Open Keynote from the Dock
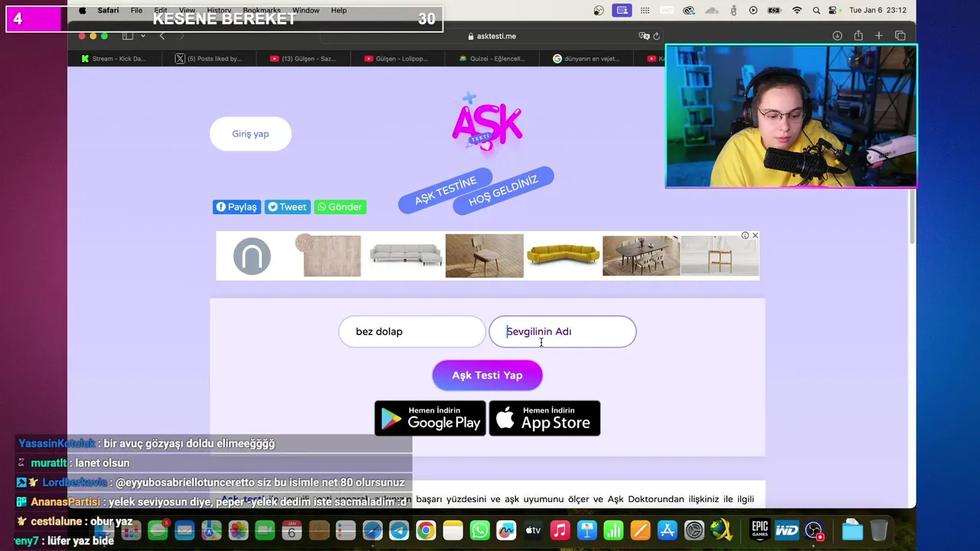Image resolution: width=980 pixels, height=551 pixels. [587, 530]
